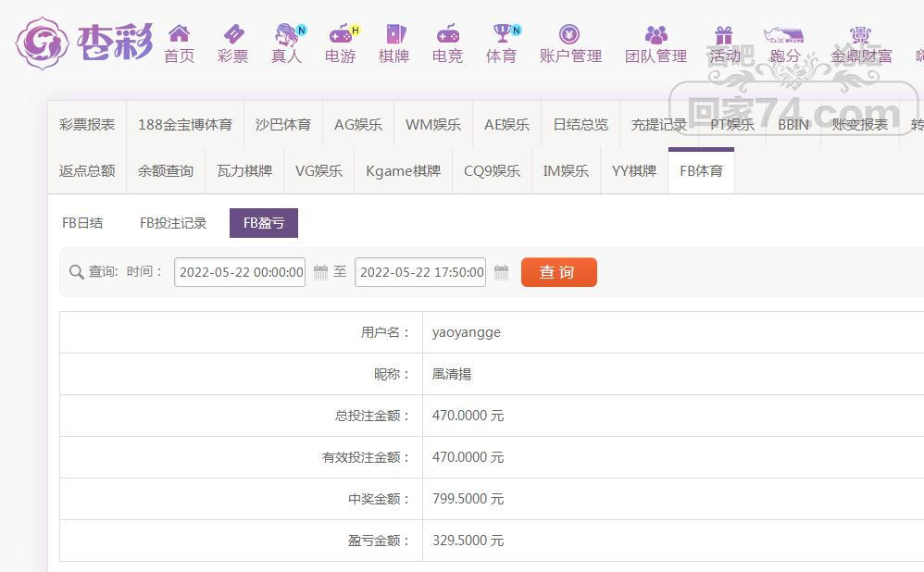Select the FB日结 tab
This screenshot has height=572, width=924.
[82, 222]
